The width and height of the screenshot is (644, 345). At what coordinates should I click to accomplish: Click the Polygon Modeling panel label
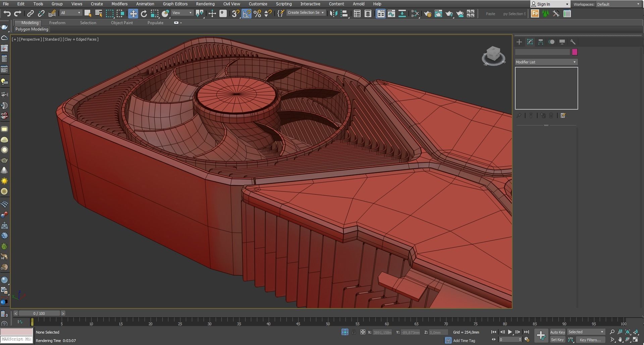[32, 29]
